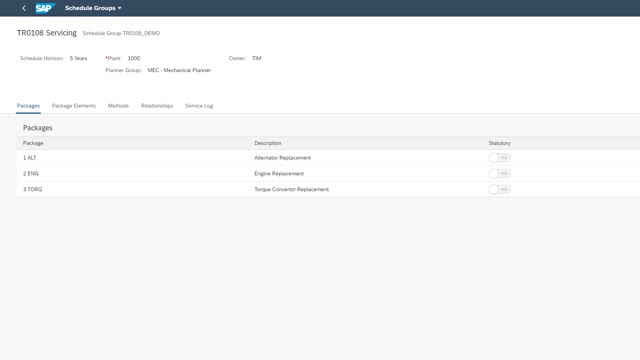This screenshot has width=640, height=360.
Task: Click the TR0108 Servicing title
Action: tap(47, 33)
